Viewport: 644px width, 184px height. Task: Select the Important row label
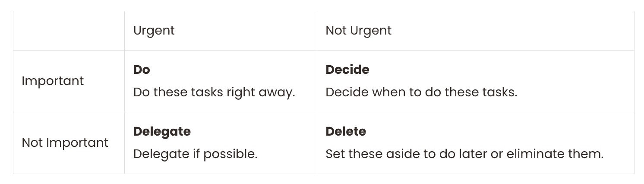pos(53,81)
